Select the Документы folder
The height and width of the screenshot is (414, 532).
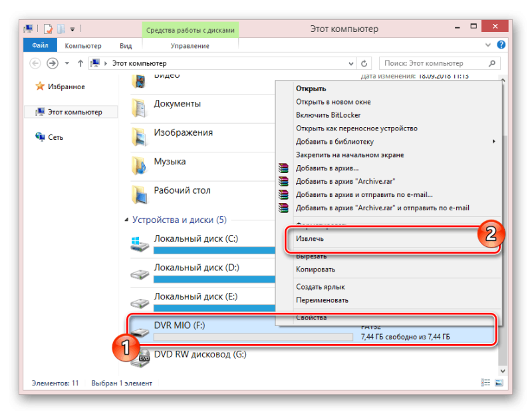pyautogui.click(x=177, y=104)
